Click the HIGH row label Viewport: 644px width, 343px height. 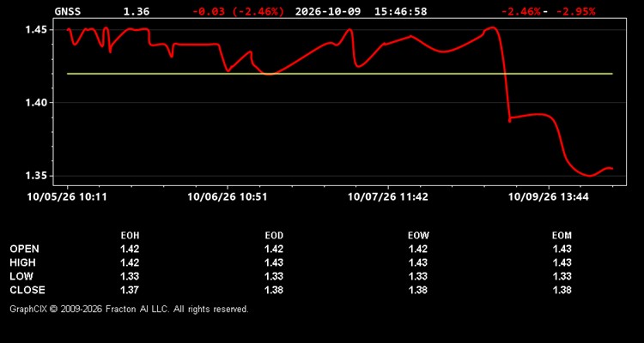[22, 262]
